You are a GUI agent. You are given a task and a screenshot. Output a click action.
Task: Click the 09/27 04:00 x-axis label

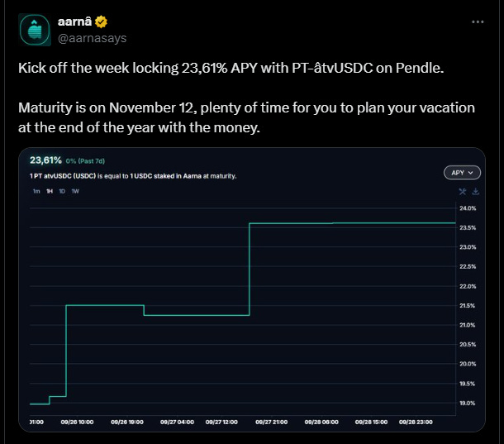click(x=177, y=422)
